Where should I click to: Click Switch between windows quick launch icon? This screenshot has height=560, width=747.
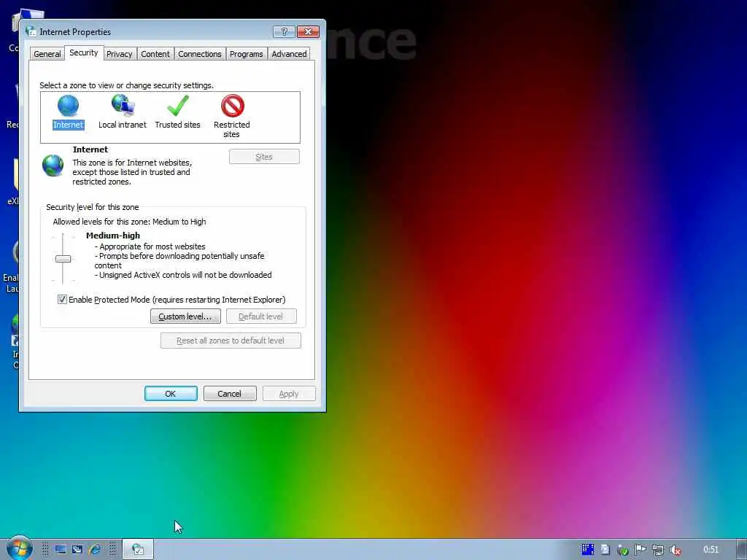click(x=77, y=550)
